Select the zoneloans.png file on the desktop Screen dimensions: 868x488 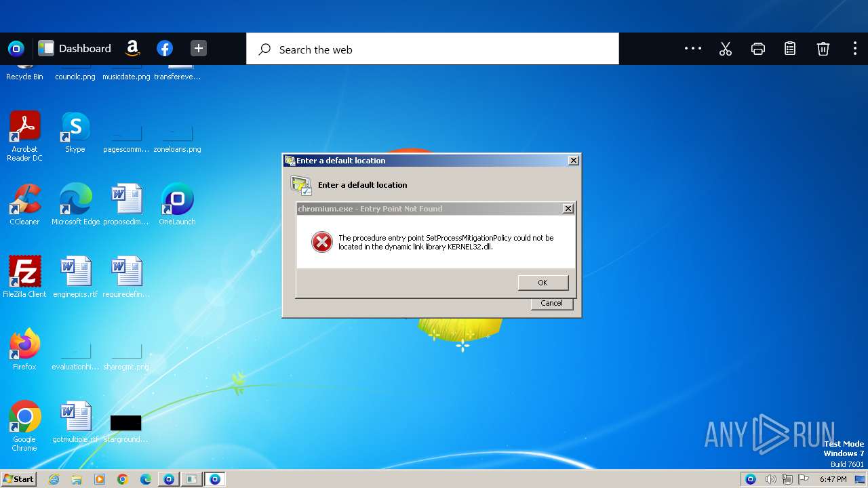[177, 139]
